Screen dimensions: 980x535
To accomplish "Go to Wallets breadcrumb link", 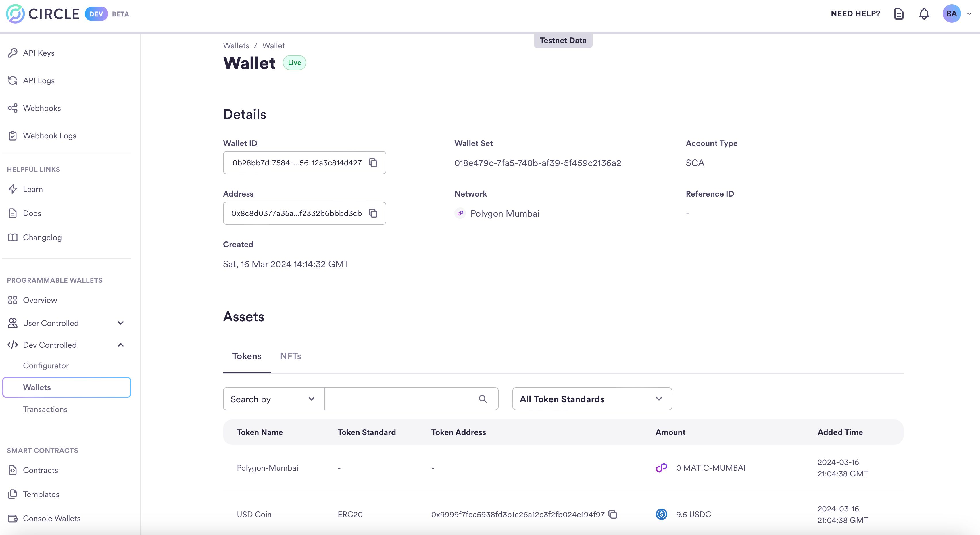I will pos(236,46).
